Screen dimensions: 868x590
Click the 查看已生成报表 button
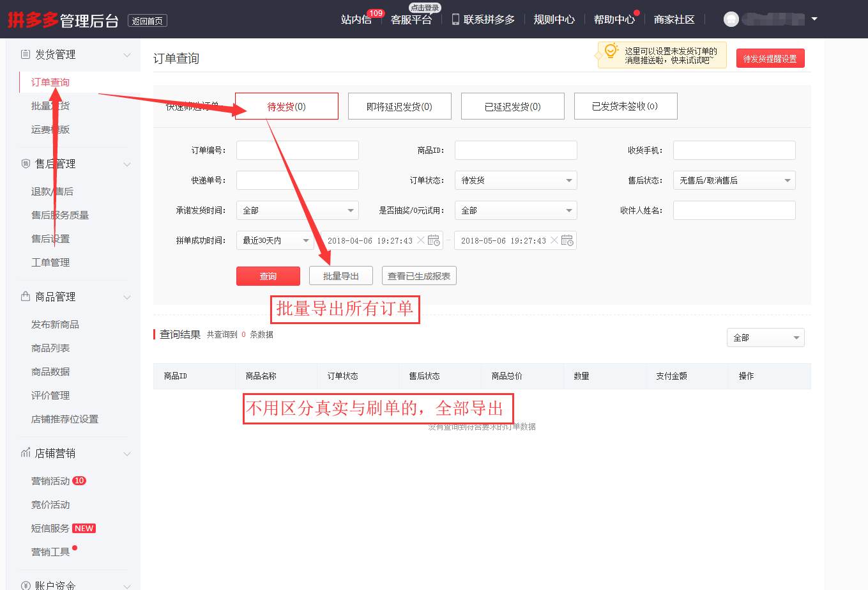(x=419, y=276)
